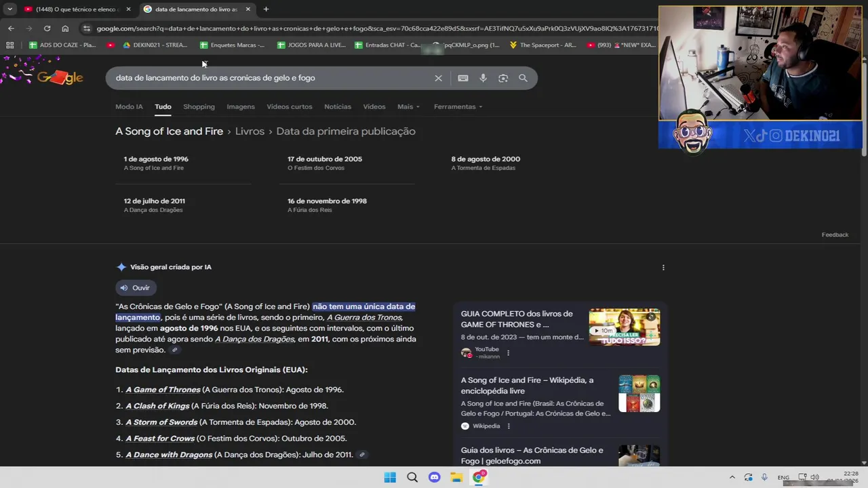The image size is (868, 488).
Task: Open a new browser tab
Action: coord(266,9)
